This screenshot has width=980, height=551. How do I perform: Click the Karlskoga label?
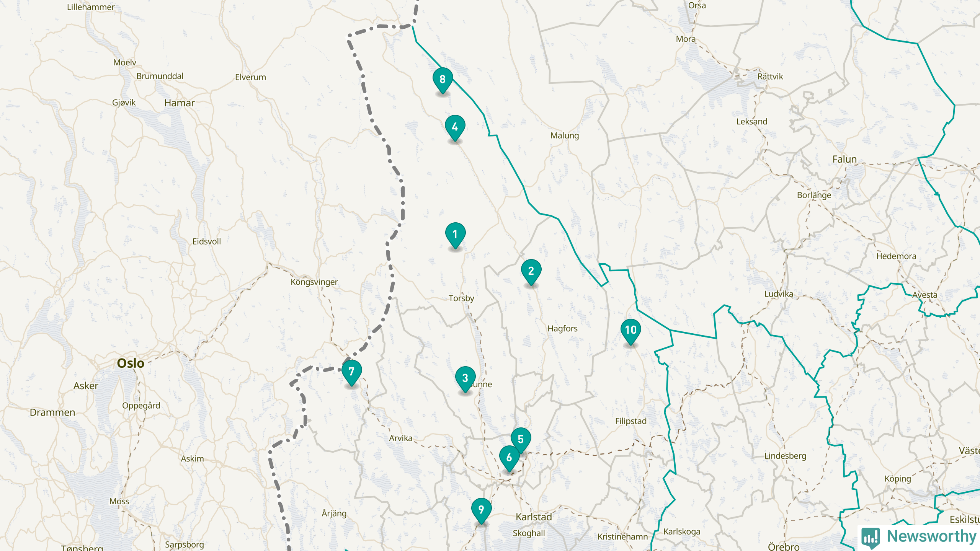pyautogui.click(x=682, y=531)
